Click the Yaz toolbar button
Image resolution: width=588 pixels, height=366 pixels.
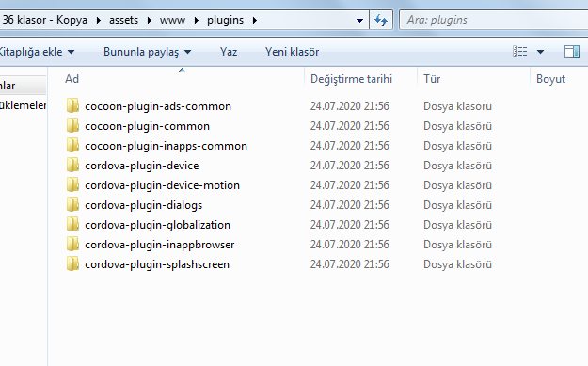tap(229, 52)
